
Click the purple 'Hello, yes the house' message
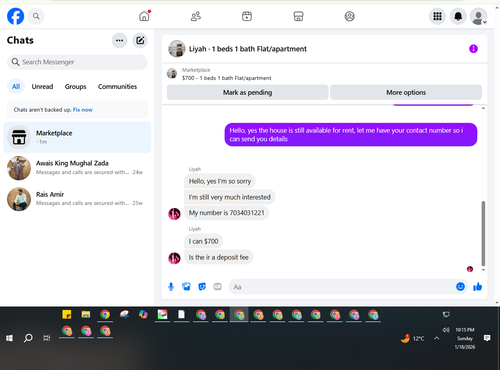tap(351, 135)
